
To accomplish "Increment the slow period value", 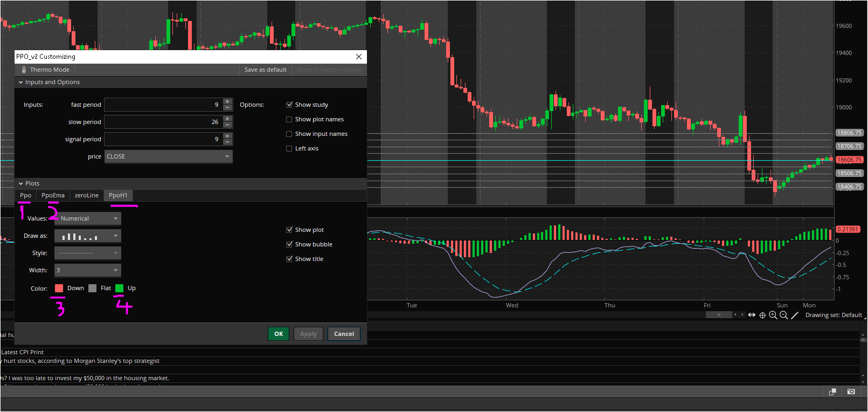I will [227, 119].
